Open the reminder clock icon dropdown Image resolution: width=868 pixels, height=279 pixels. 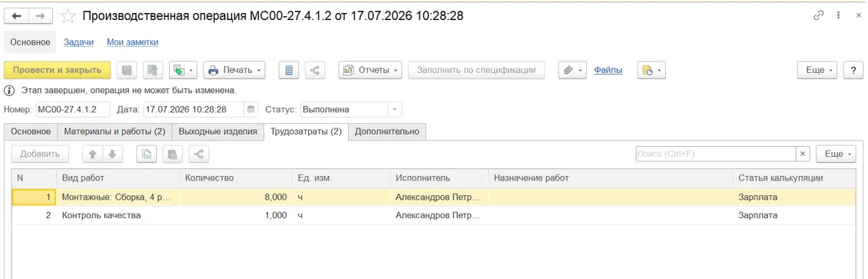(x=651, y=70)
